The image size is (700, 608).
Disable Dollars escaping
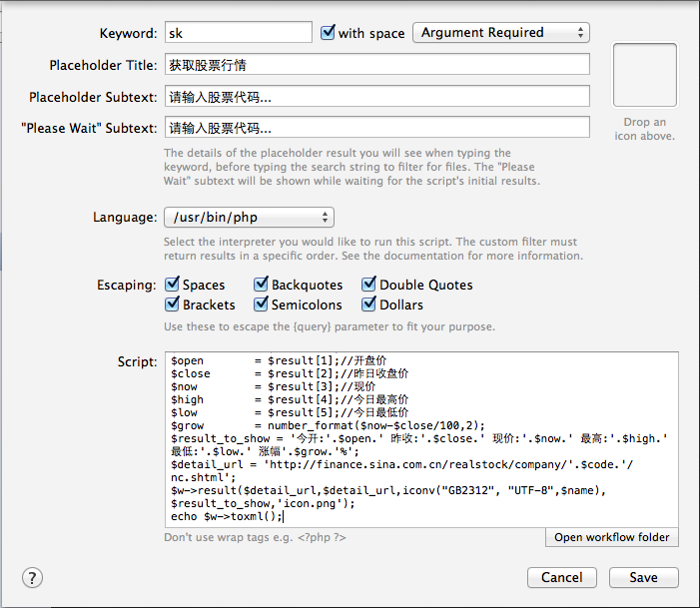368,304
